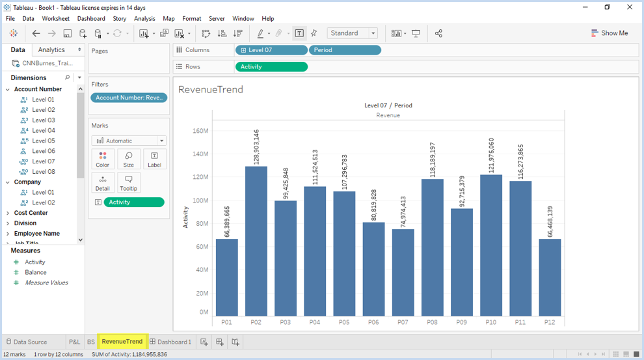
Task: Click the Tableau start page logo icon
Action: tap(14, 33)
